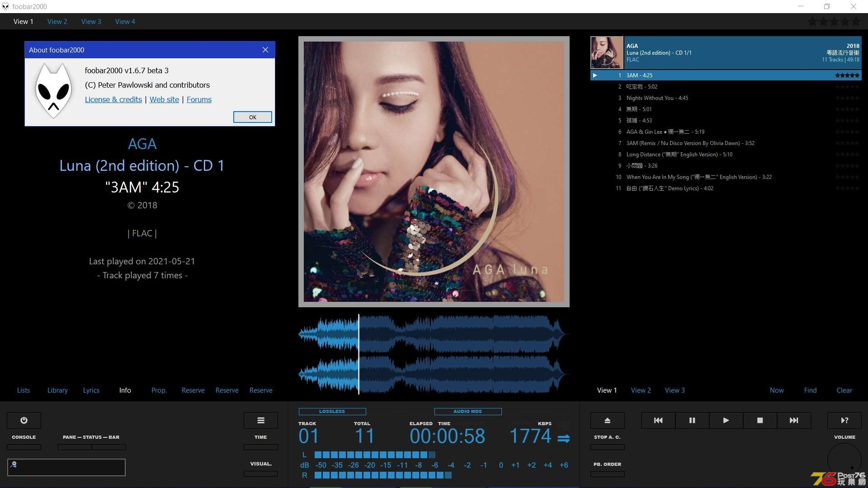Switch playlist panel to View 2

click(641, 390)
